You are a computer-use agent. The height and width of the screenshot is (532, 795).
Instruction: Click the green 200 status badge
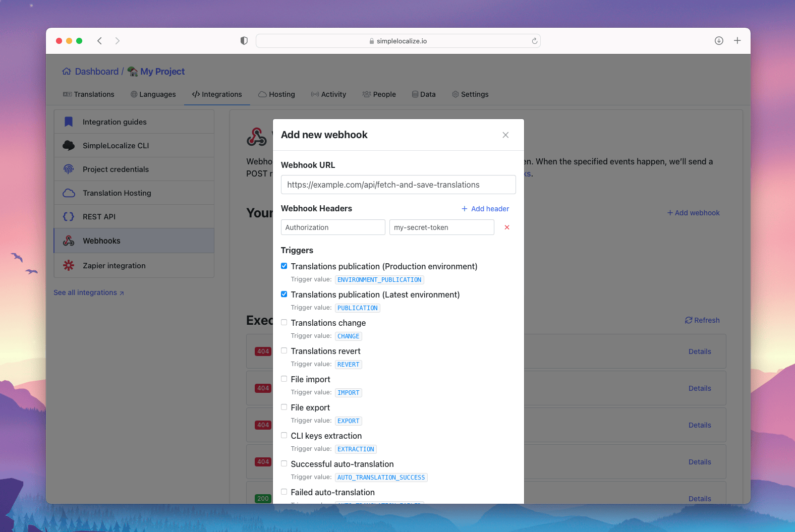(x=263, y=499)
